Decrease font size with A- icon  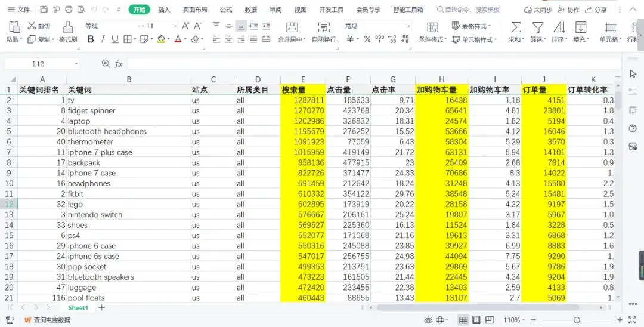(198, 26)
